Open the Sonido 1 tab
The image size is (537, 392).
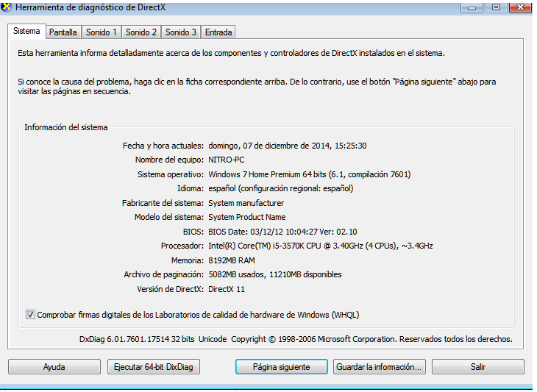(x=101, y=32)
